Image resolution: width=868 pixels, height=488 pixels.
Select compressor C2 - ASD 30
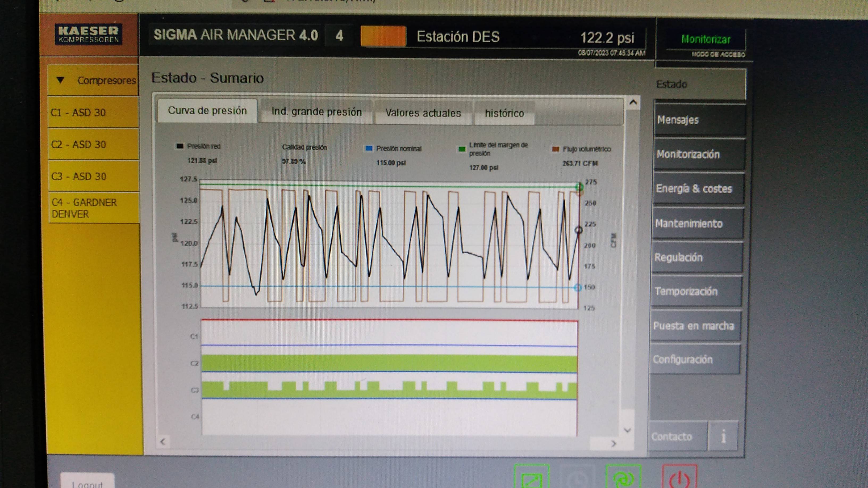pyautogui.click(x=93, y=145)
